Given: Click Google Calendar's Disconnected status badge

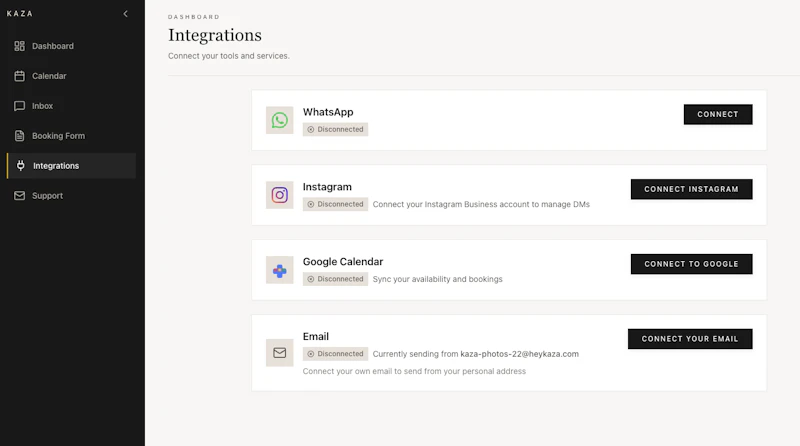Looking at the screenshot, I should click(335, 279).
